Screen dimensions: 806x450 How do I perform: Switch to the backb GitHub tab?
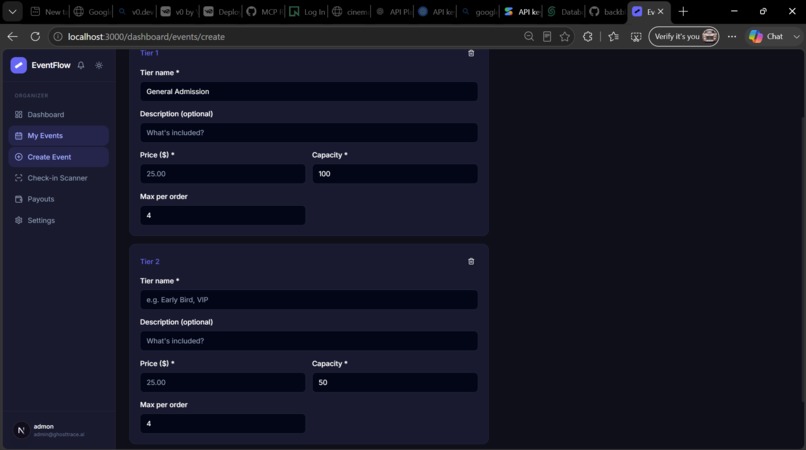coord(607,11)
